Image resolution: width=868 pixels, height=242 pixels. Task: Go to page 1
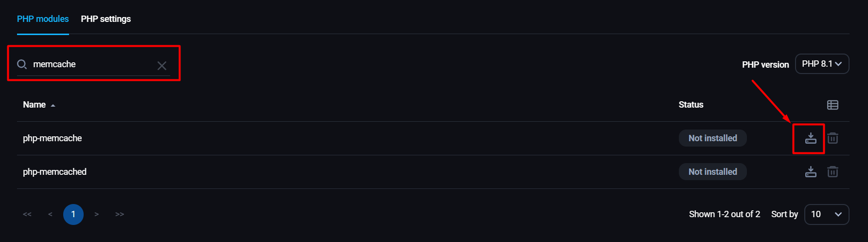pos(73,214)
